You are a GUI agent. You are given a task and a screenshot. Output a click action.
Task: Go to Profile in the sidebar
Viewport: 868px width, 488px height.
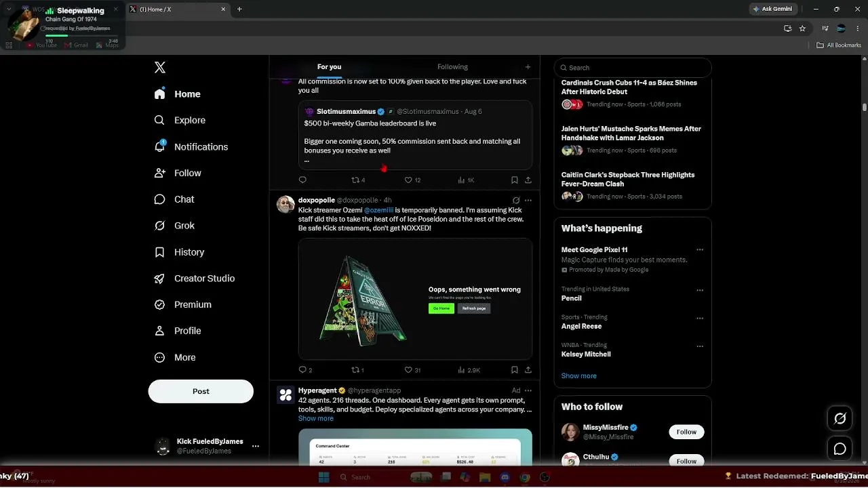click(x=178, y=331)
